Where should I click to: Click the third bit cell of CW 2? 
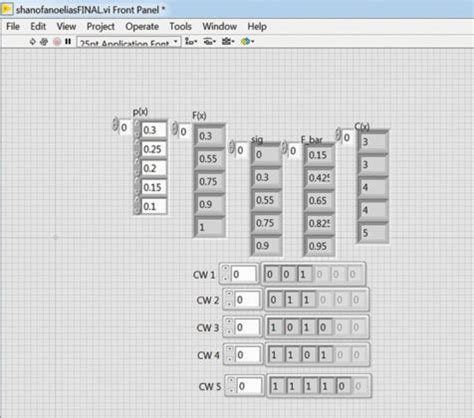[x=307, y=300]
